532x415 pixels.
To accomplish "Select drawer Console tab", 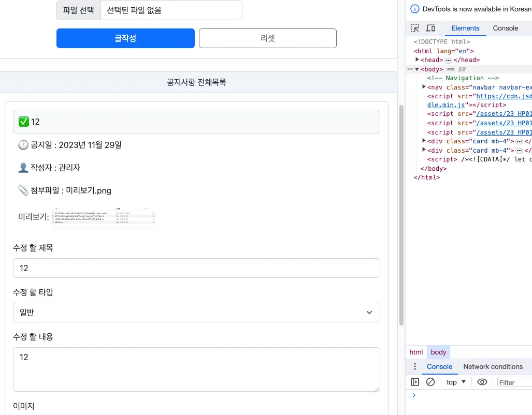I will (x=439, y=366).
